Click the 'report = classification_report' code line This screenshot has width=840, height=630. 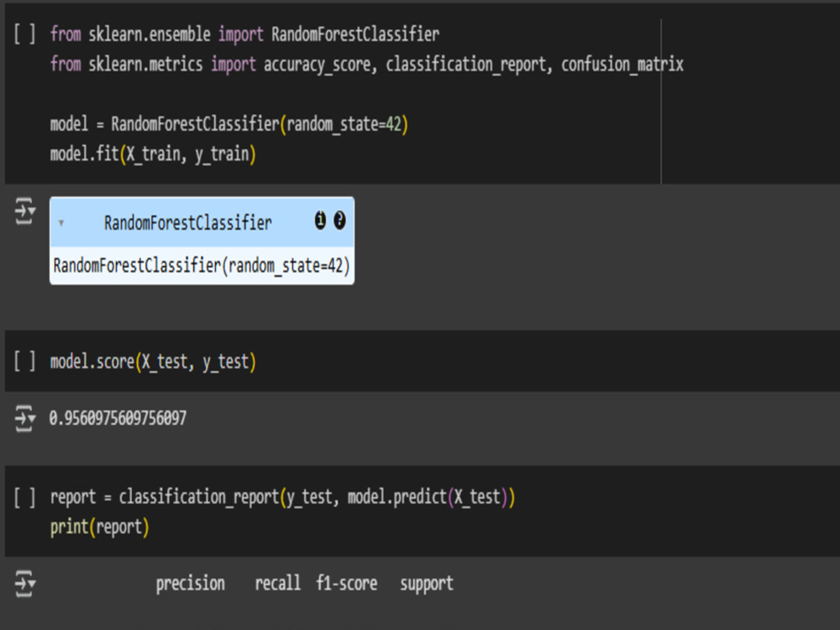pos(283,497)
